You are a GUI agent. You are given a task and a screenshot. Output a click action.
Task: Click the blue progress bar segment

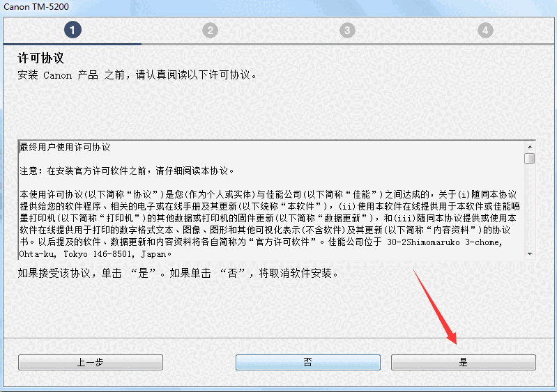[x=72, y=44]
